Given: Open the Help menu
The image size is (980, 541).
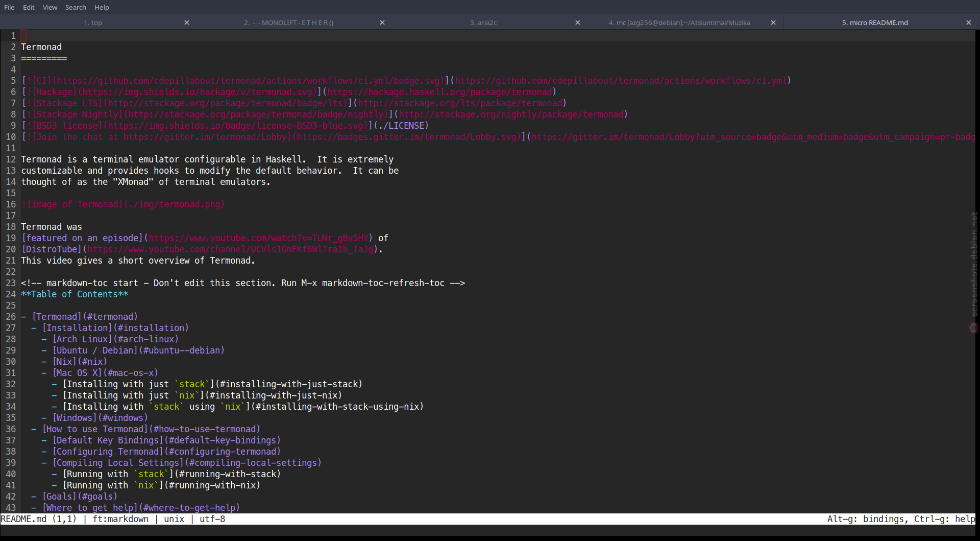Looking at the screenshot, I should (x=102, y=7).
